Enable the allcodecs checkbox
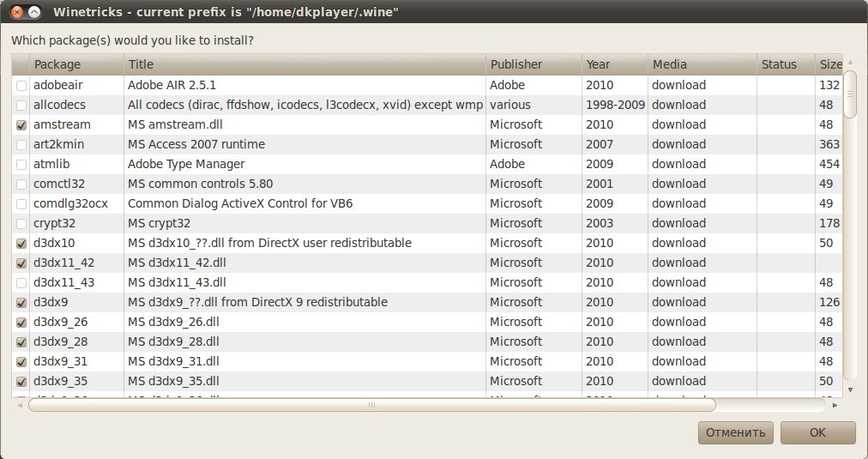868x459 pixels. (21, 106)
